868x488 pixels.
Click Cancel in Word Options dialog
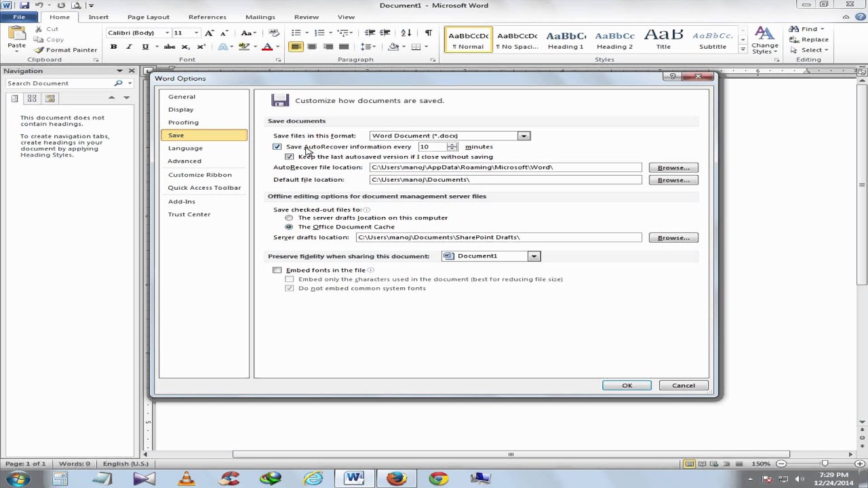click(x=684, y=386)
